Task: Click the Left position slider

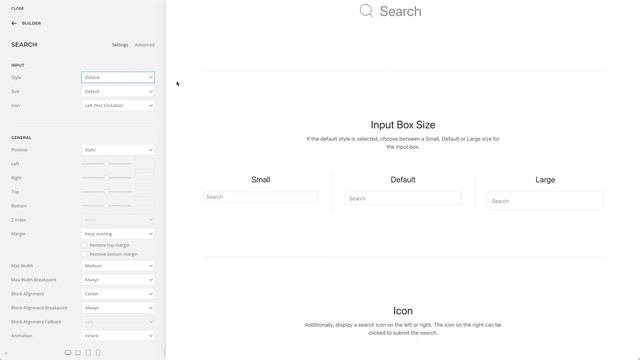Action: (106, 164)
